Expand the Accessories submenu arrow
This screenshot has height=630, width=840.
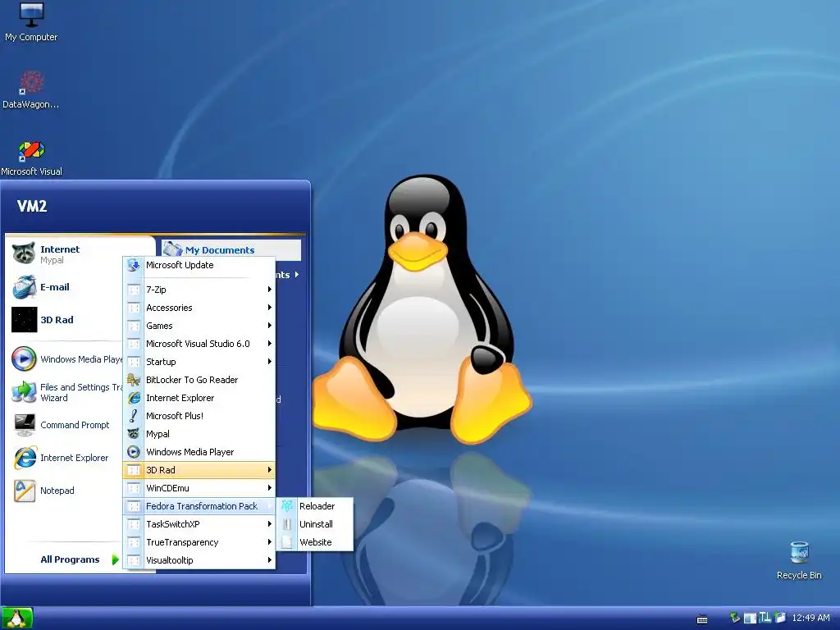pyautogui.click(x=269, y=308)
